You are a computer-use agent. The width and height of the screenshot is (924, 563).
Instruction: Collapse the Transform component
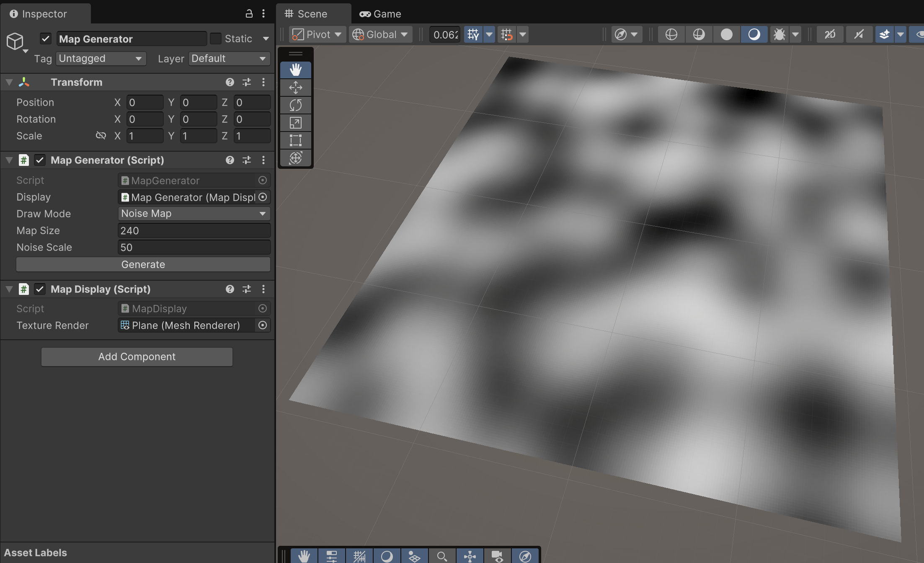point(9,82)
